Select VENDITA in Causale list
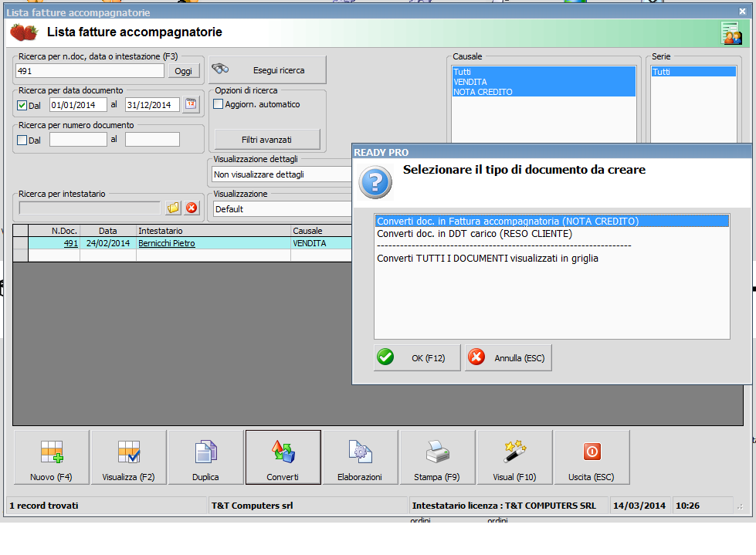The image size is (756, 555). [544, 82]
